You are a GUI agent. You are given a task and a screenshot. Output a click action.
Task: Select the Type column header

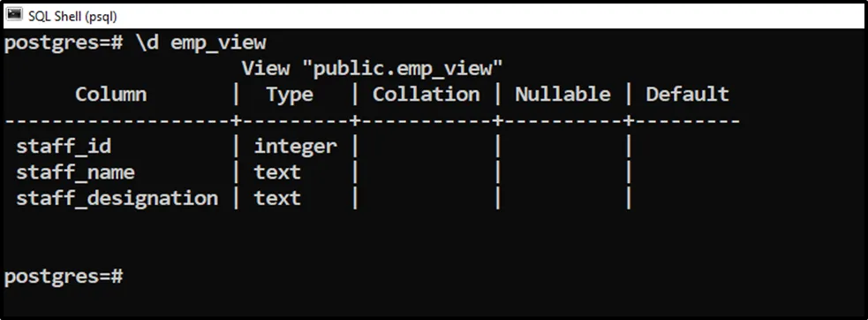pyautogui.click(x=290, y=95)
